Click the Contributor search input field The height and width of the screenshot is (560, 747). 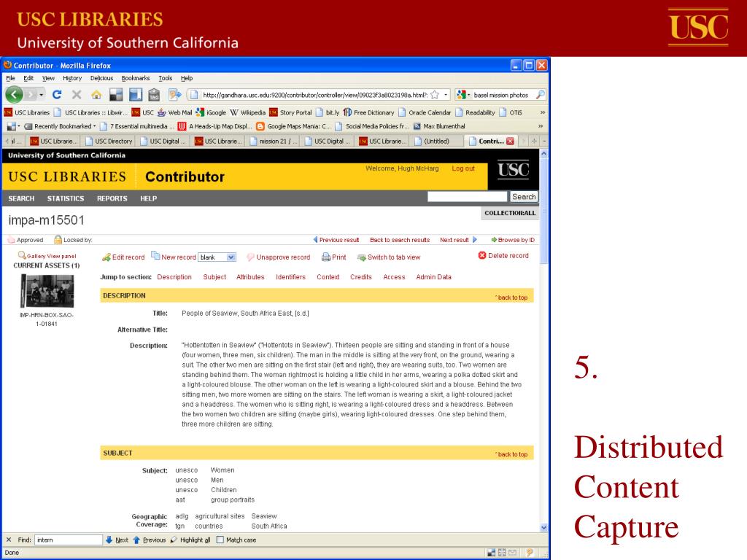point(468,197)
